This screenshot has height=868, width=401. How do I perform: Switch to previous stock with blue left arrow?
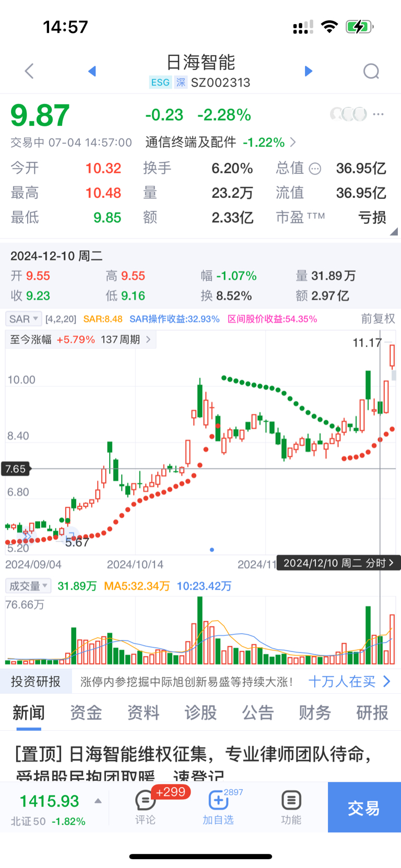tap(92, 71)
